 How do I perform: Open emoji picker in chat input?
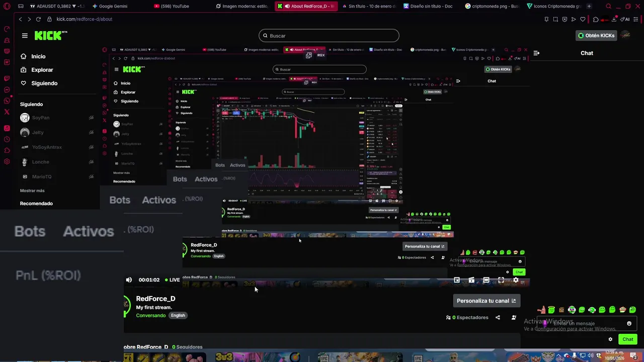point(629,323)
